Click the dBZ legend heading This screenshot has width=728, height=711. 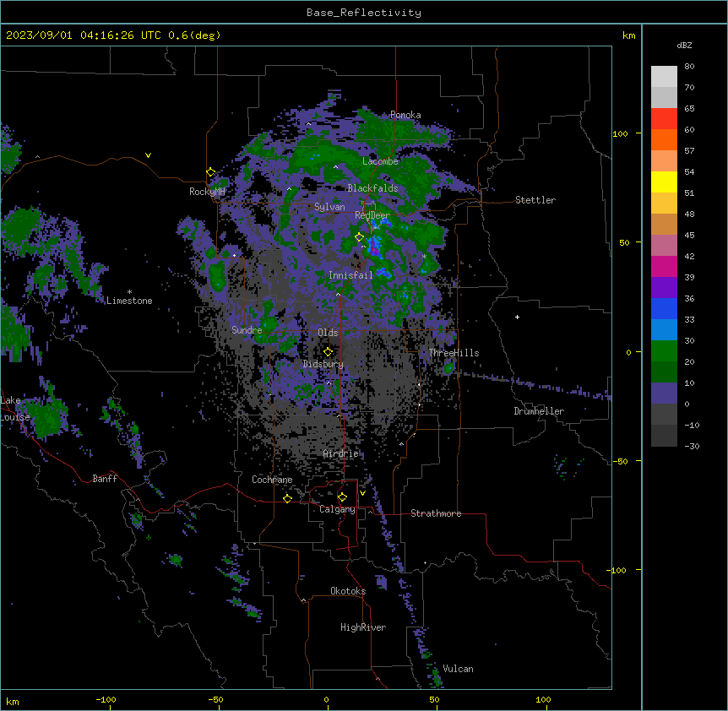pos(684,46)
